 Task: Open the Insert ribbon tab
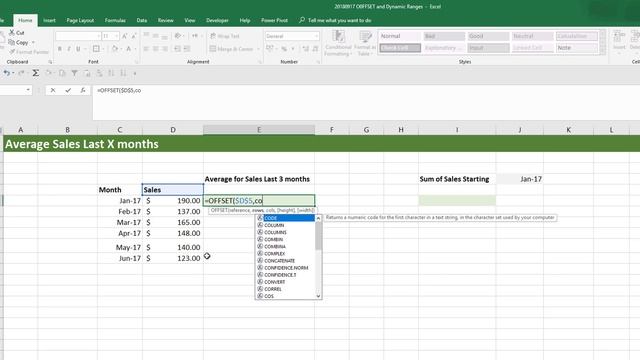[x=49, y=20]
